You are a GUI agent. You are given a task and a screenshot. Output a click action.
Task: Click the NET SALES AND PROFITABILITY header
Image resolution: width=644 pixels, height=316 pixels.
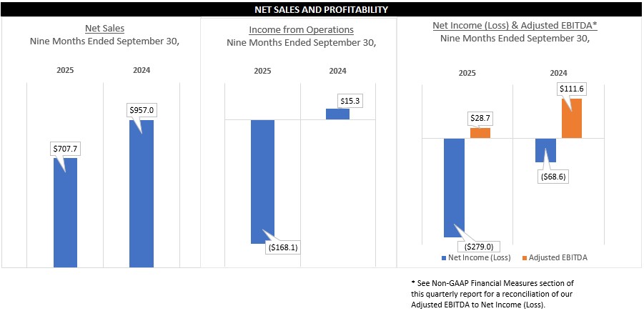[x=322, y=10]
